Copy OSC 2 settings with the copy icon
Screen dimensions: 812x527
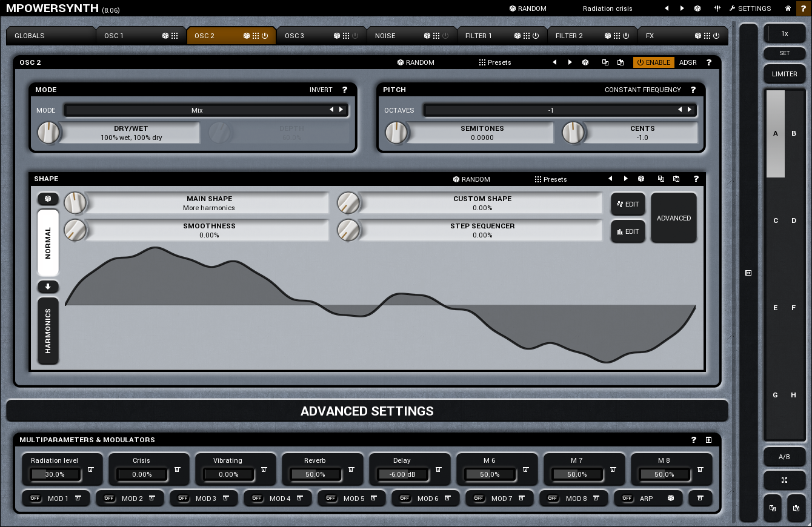click(605, 62)
